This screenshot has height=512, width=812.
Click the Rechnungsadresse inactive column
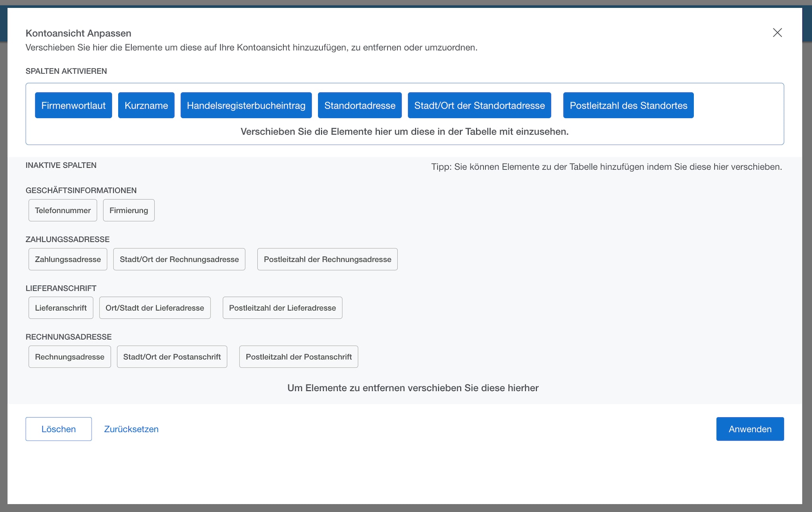click(69, 357)
